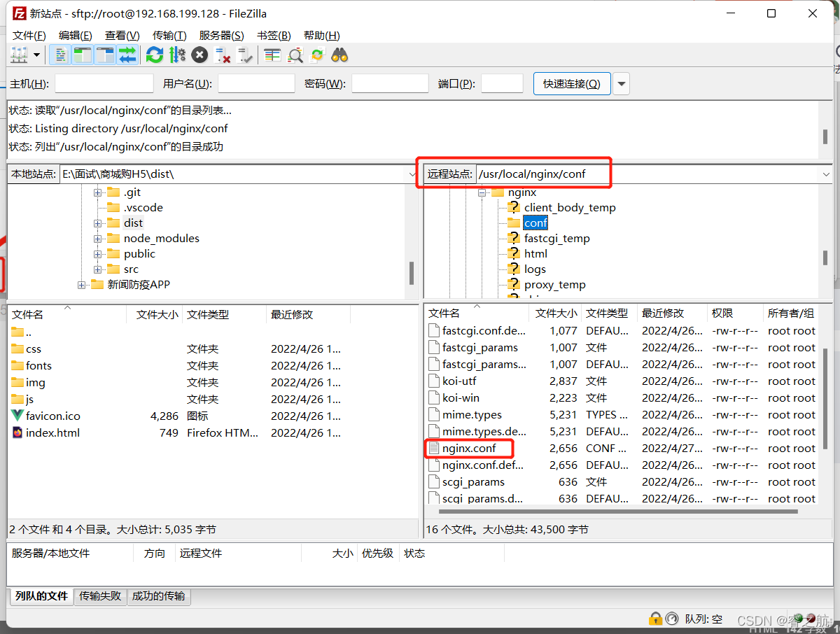Select remote nginx.conf file
This screenshot has height=634, width=840.
[469, 449]
